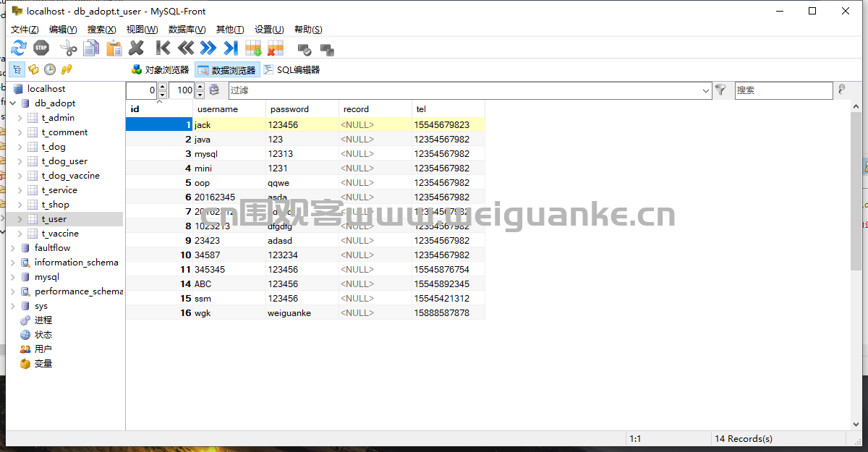Click the Cut scissors icon
Viewport: 868px width, 452px height.
(68, 48)
